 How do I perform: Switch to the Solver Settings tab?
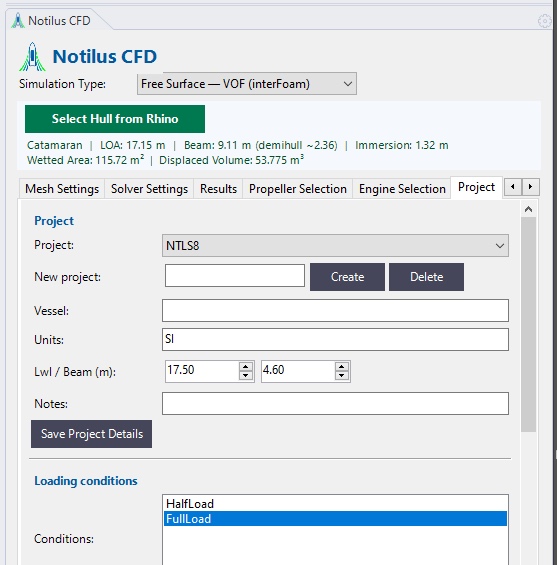point(149,188)
